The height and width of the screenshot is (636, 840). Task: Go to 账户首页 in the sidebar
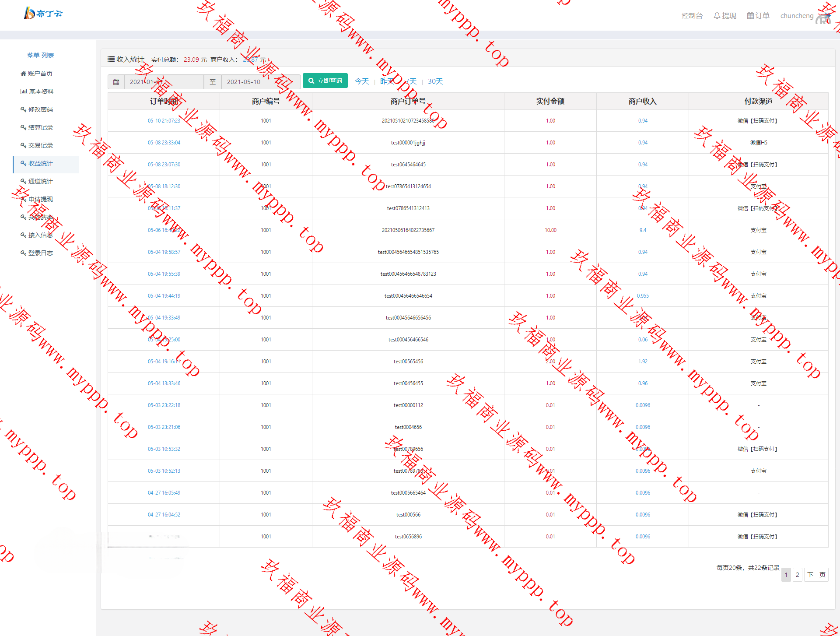coord(40,74)
